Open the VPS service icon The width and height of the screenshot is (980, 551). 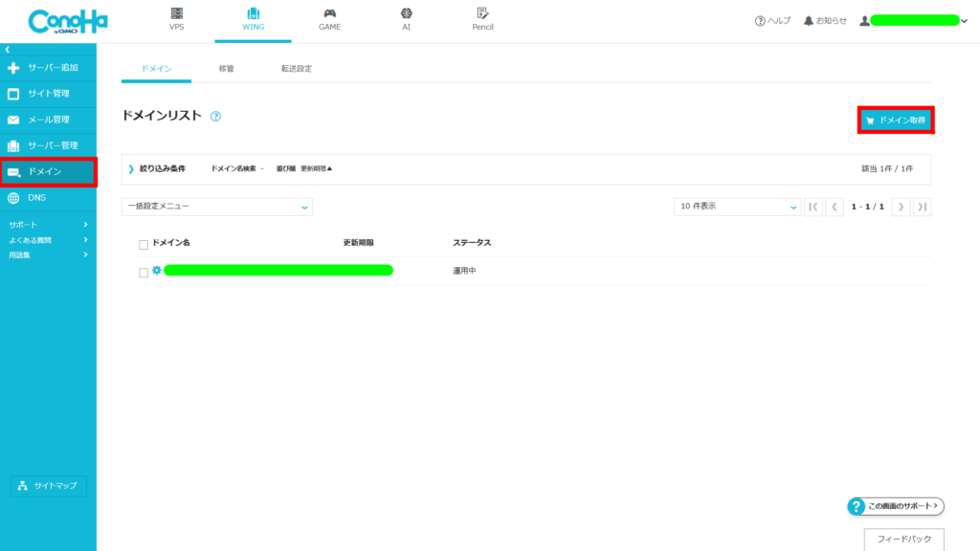(176, 14)
